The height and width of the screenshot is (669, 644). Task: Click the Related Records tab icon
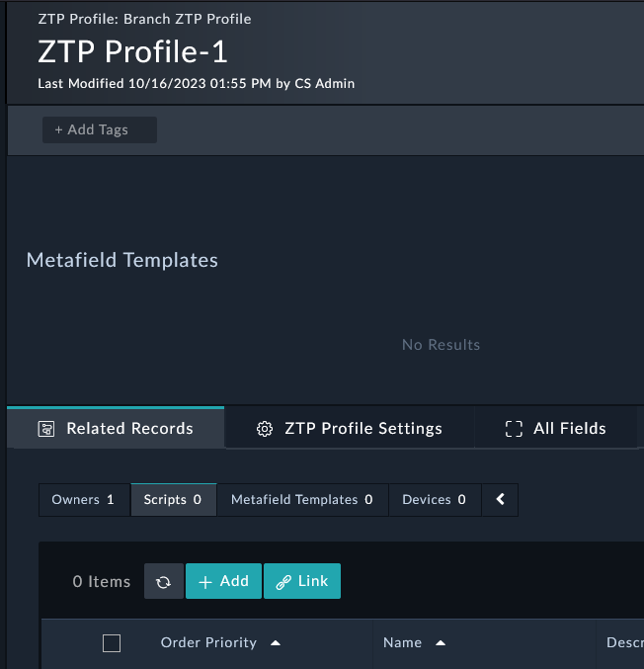point(46,429)
